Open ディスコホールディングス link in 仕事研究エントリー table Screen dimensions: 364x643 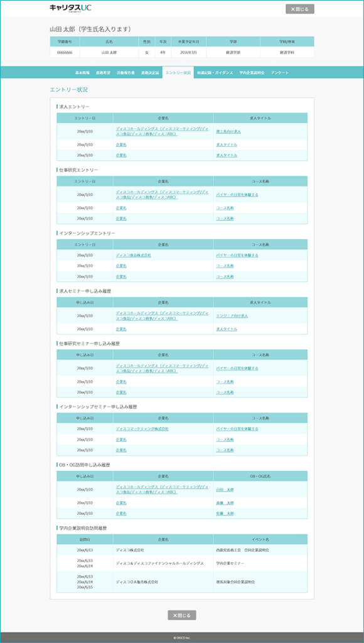(163, 195)
